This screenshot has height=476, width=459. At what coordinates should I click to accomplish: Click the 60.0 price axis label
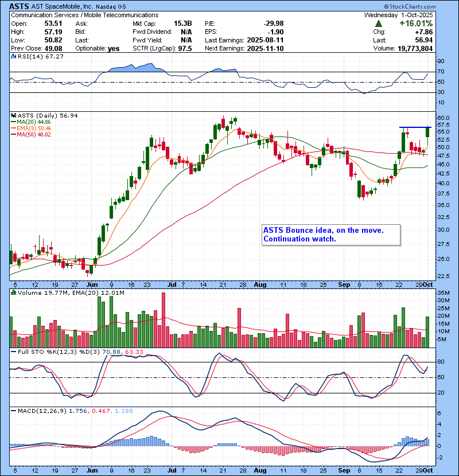click(443, 118)
